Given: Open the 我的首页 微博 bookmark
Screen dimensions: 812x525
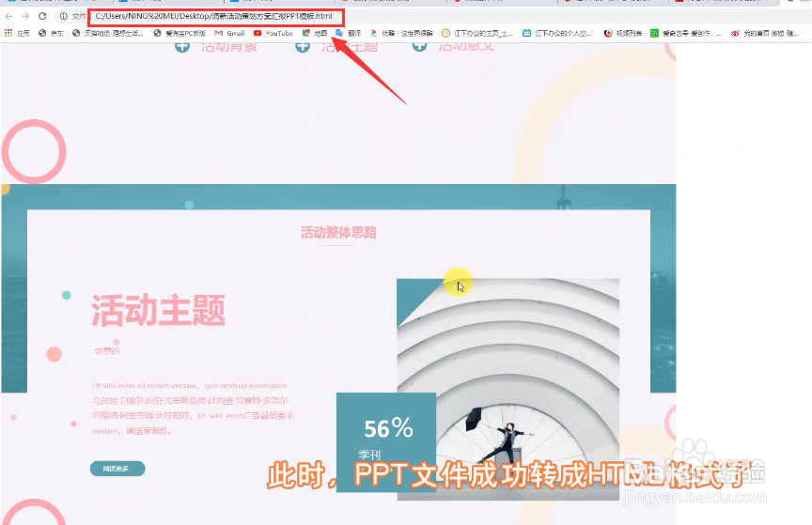Looking at the screenshot, I should tap(765, 33).
